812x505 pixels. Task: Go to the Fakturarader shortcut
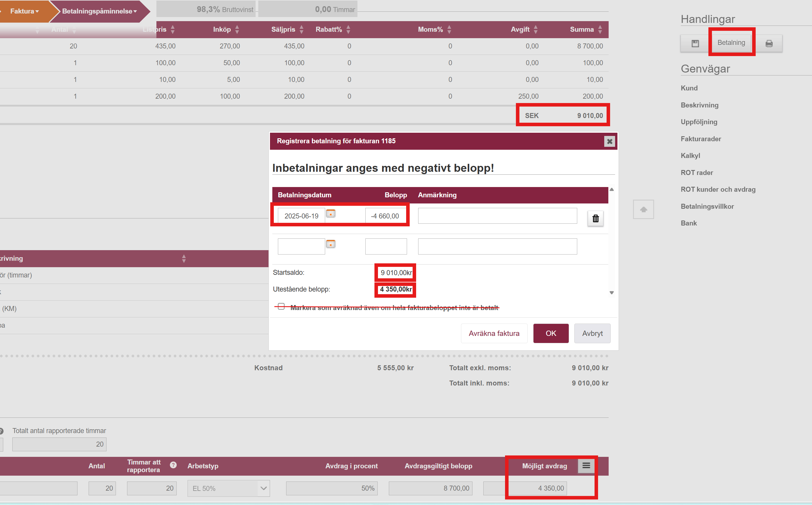click(701, 139)
